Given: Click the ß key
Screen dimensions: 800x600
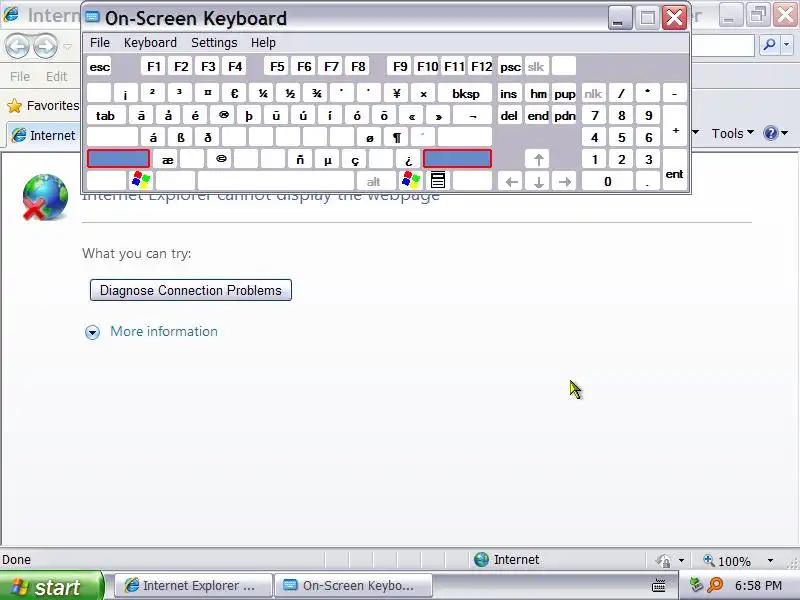Looking at the screenshot, I should pyautogui.click(x=181, y=137).
